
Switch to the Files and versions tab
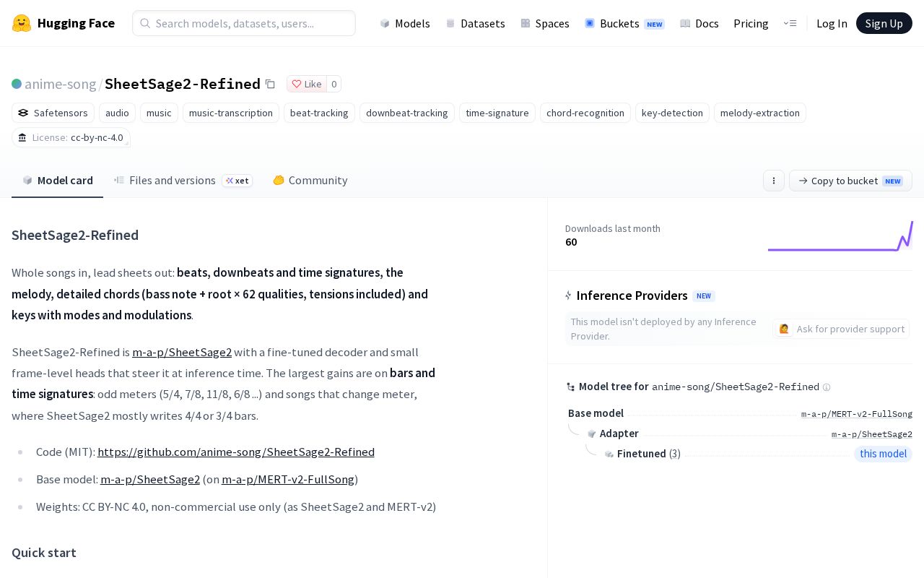click(x=183, y=181)
